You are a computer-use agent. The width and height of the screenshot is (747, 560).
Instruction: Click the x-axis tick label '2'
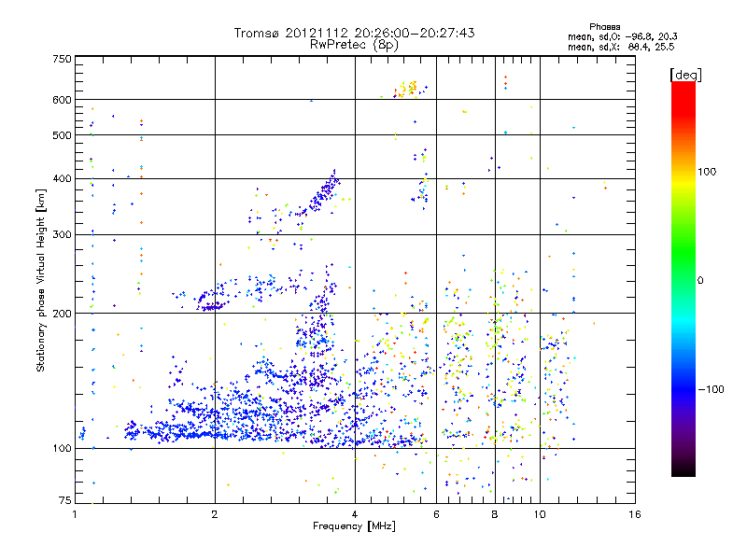(215, 514)
